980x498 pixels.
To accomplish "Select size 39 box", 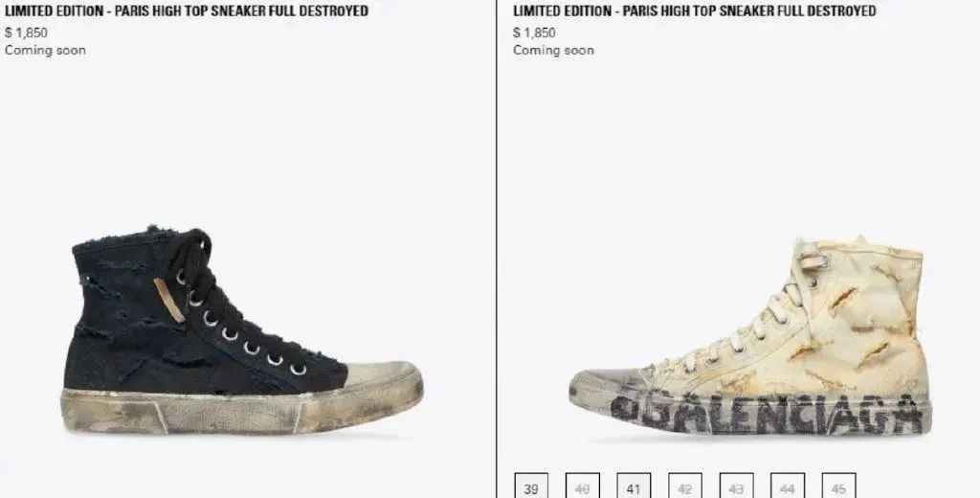I will click(x=531, y=487).
